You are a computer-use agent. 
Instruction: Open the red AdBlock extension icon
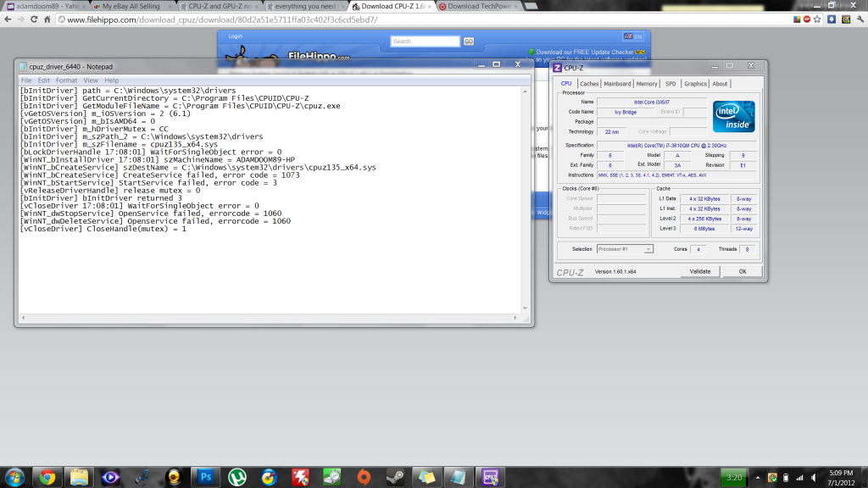click(807, 19)
